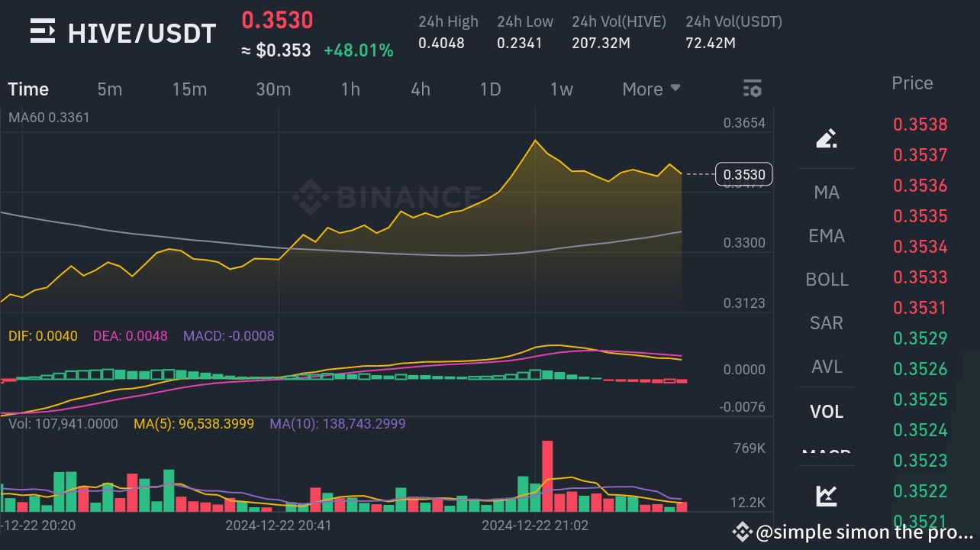
Task: Select the Time line chart tab
Action: tap(27, 89)
